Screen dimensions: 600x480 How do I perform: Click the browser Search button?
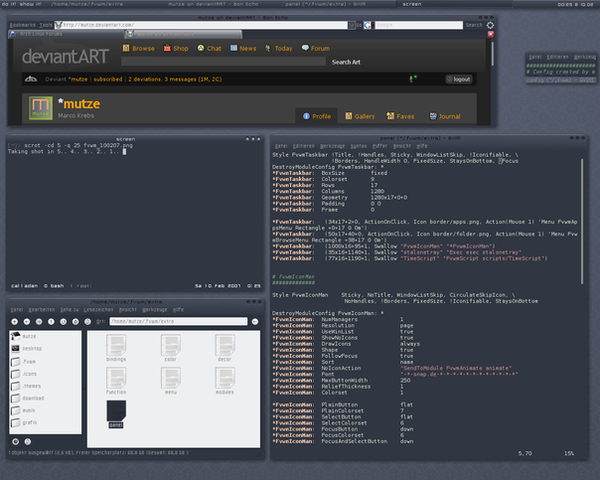(474, 25)
